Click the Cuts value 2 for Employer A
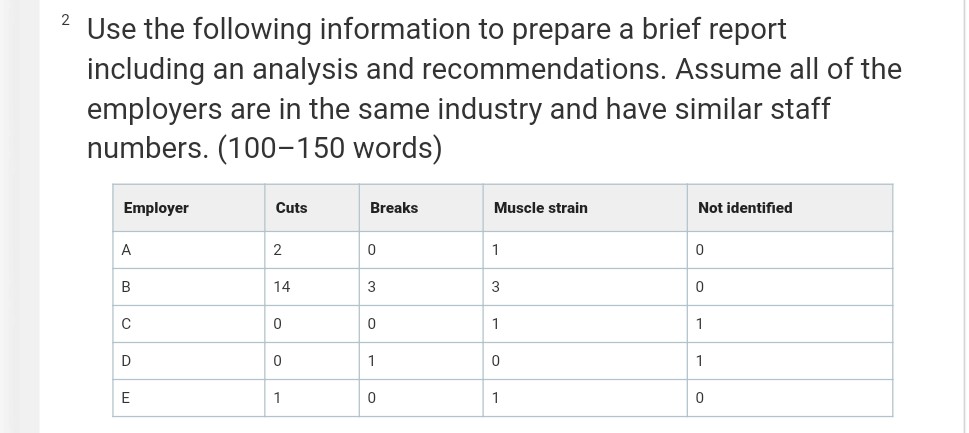Viewport: 969px width, 433px height. coord(278,250)
